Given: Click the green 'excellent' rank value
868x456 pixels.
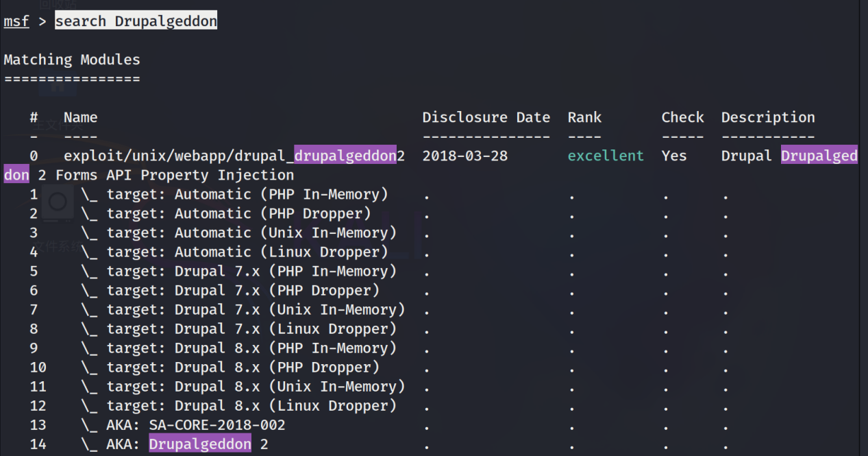Looking at the screenshot, I should tap(606, 156).
